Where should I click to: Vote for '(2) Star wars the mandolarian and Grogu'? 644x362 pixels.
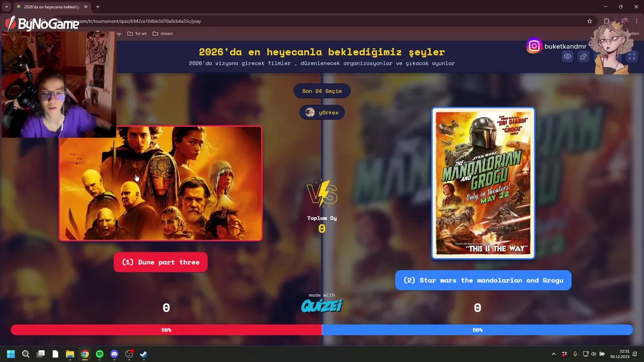pyautogui.click(x=483, y=280)
